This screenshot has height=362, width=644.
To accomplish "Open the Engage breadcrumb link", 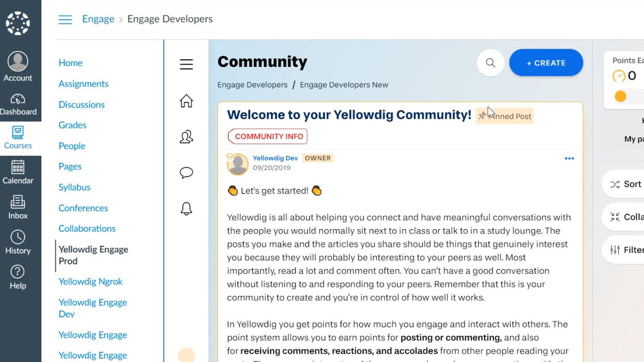I will pyautogui.click(x=98, y=19).
